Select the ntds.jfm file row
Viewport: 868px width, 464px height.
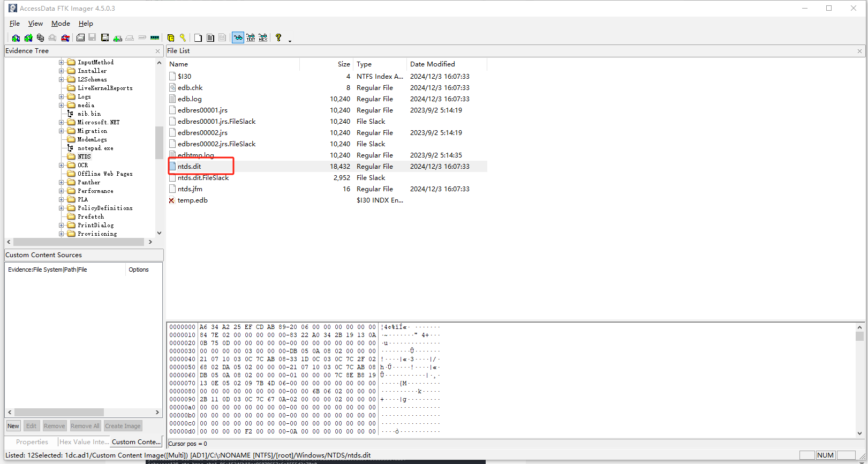(x=327, y=189)
